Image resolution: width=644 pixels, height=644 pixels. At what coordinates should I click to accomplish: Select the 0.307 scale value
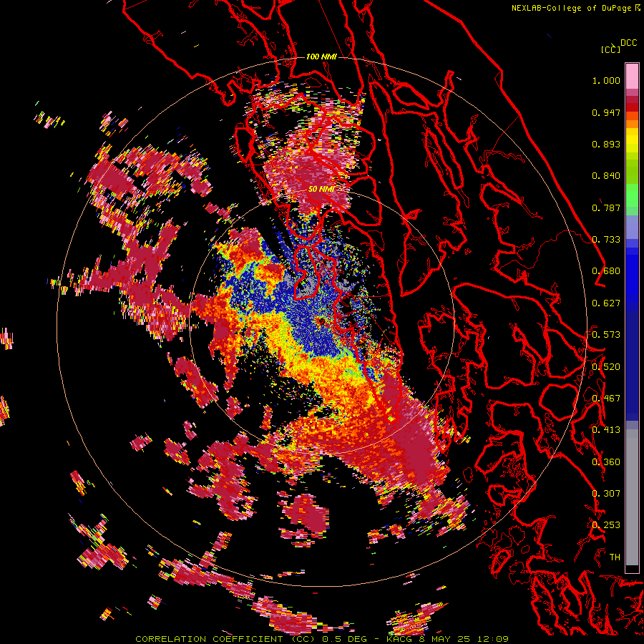pos(606,494)
